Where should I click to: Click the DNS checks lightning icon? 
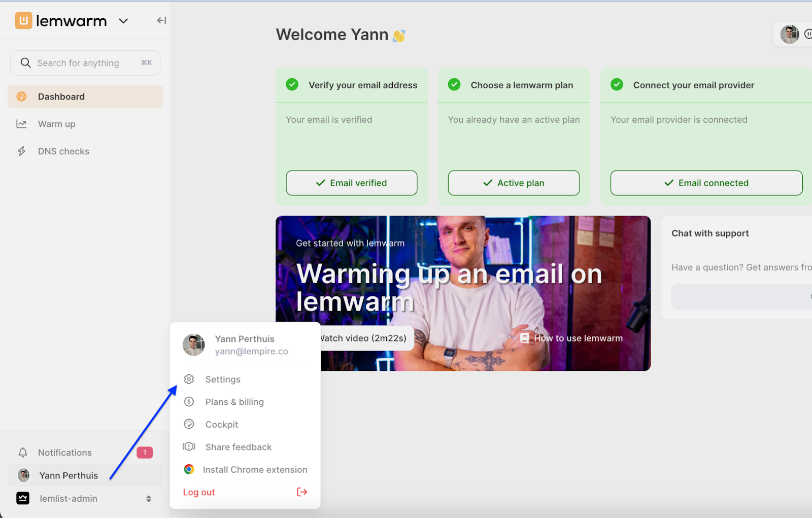22,151
